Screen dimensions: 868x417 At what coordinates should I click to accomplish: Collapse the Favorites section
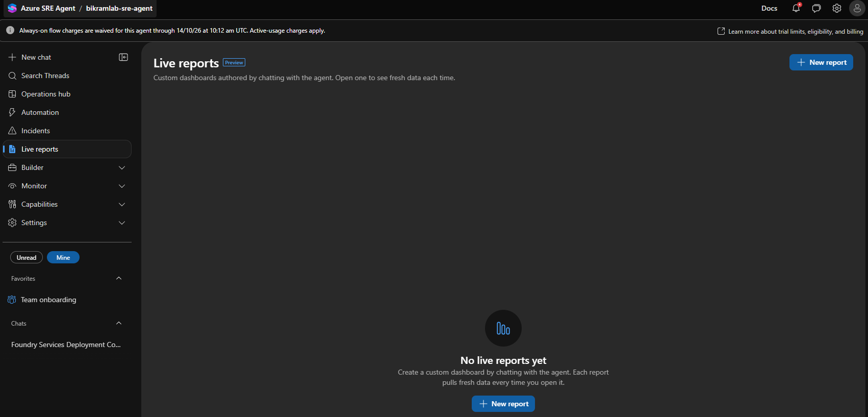[119, 278]
